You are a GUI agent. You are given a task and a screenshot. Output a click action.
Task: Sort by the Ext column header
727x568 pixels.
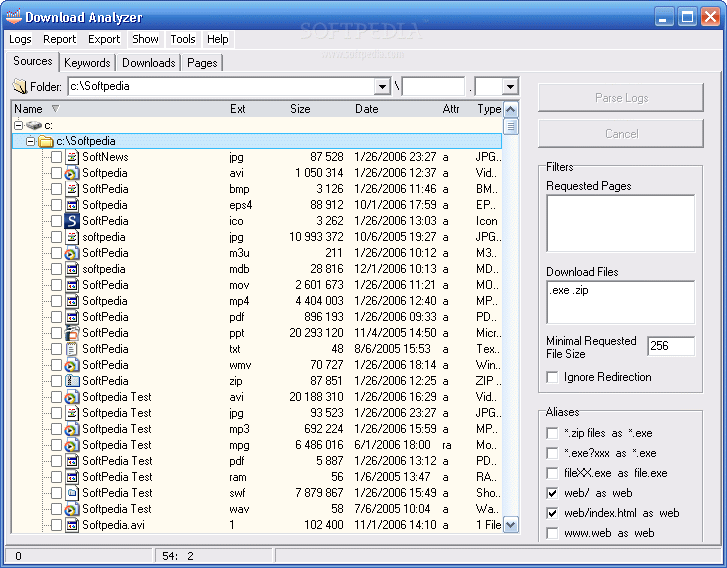(237, 109)
